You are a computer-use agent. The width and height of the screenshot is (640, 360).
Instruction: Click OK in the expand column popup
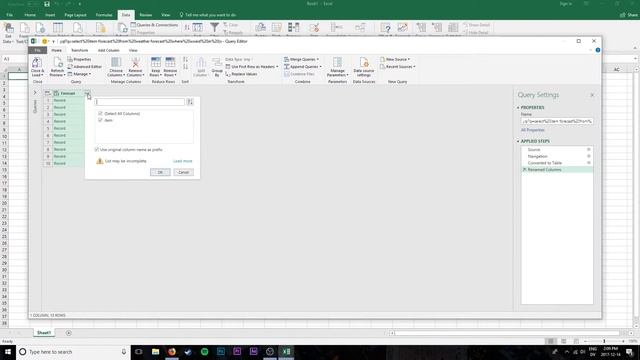pyautogui.click(x=160, y=172)
